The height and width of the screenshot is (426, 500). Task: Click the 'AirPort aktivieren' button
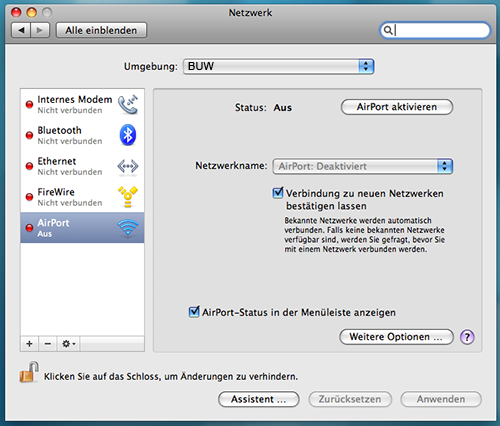click(x=397, y=107)
